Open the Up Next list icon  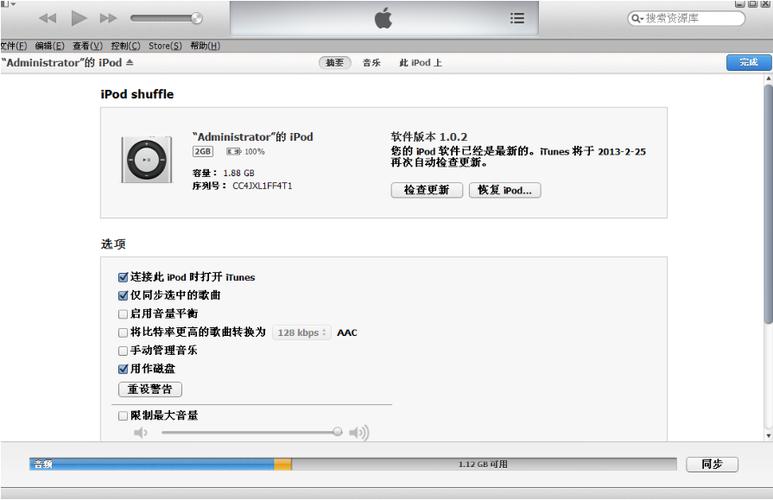[517, 18]
